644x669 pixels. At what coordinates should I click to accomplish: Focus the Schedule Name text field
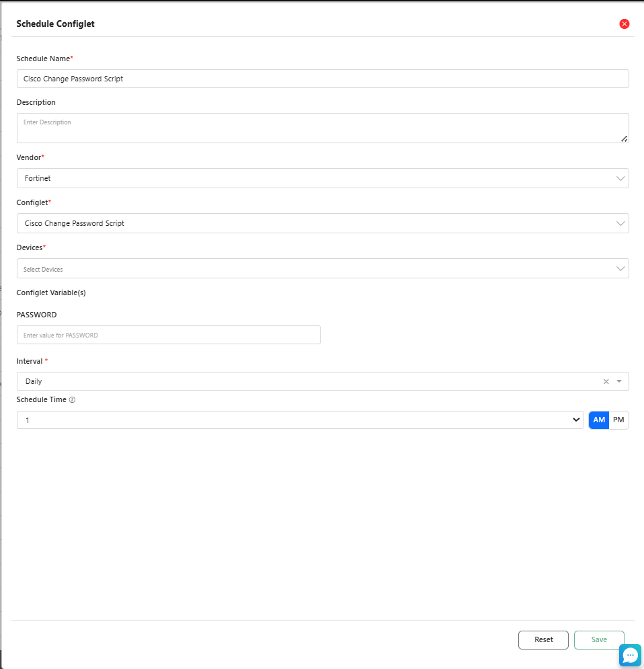[323, 79]
